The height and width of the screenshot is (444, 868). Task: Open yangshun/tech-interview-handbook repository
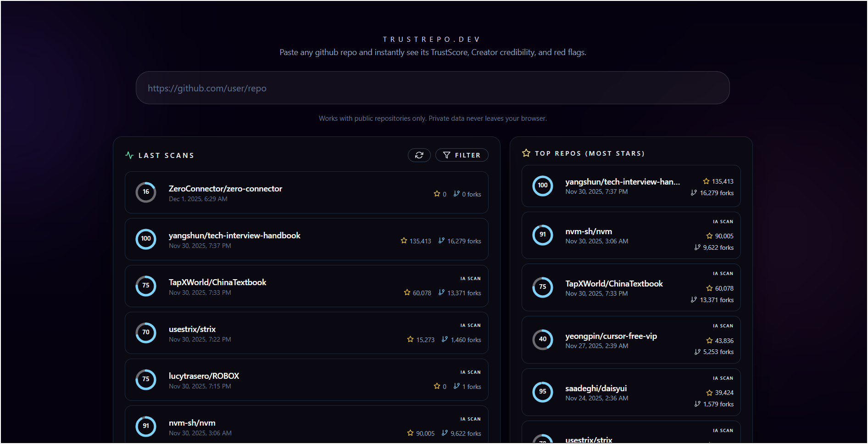pyautogui.click(x=234, y=235)
